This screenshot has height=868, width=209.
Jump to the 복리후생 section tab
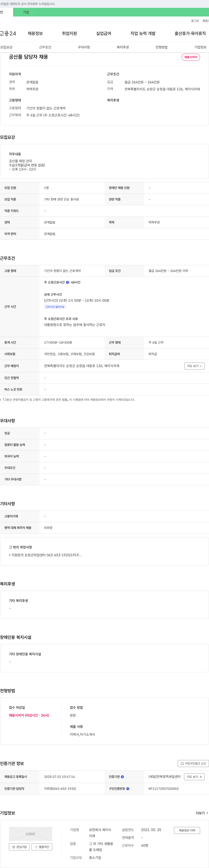123,47
